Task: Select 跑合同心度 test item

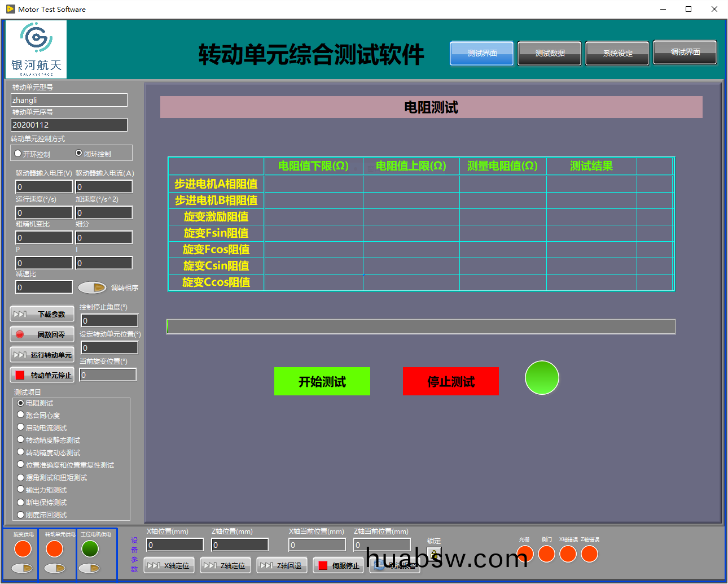Action: click(21, 415)
